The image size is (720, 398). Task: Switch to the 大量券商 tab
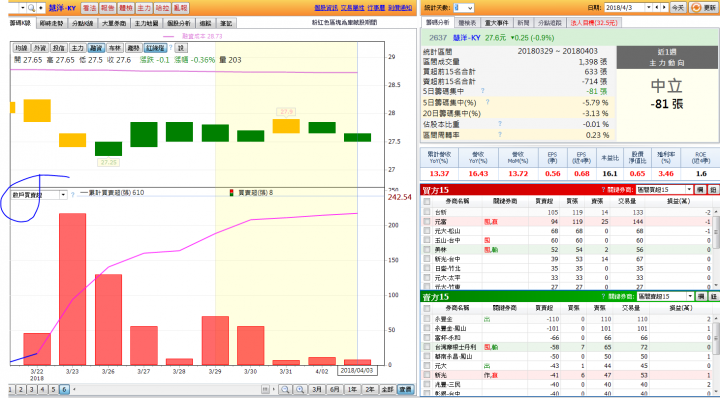(x=114, y=23)
